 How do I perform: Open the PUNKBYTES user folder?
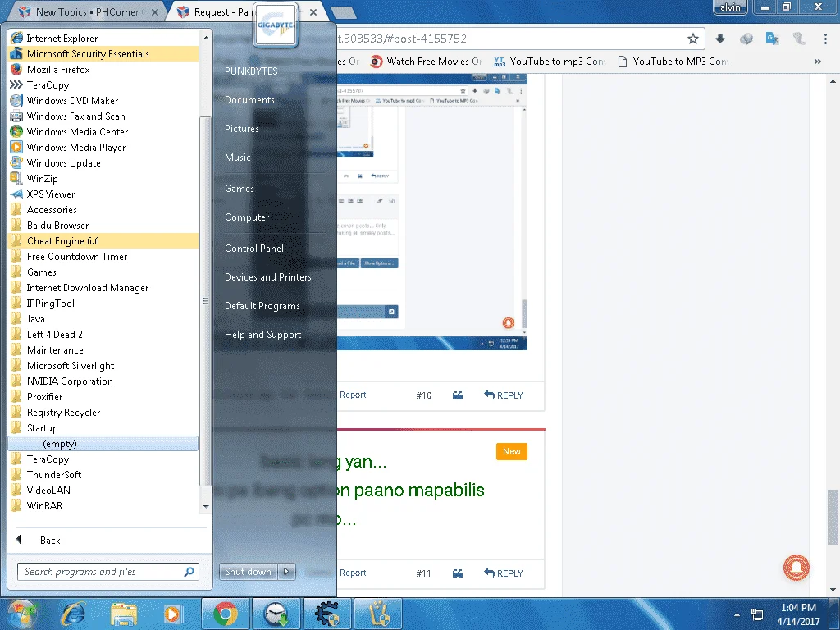(x=251, y=71)
